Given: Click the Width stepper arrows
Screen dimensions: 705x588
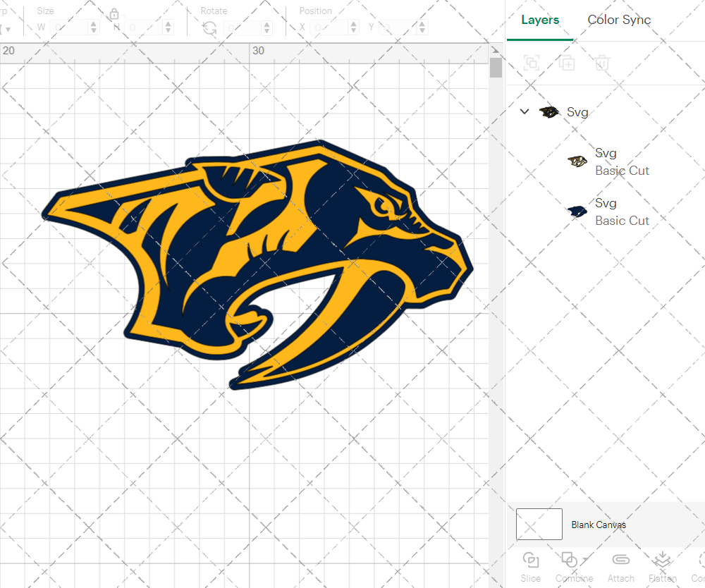Looking at the screenshot, I should 94,27.
